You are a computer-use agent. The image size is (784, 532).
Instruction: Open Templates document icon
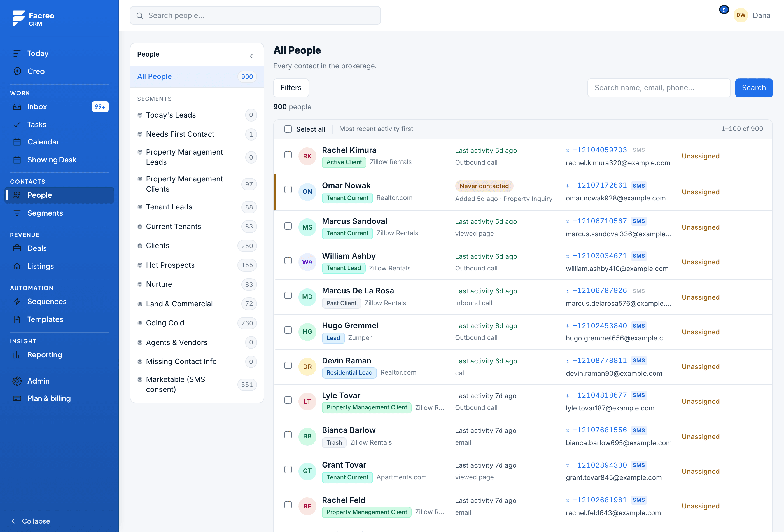click(x=17, y=319)
